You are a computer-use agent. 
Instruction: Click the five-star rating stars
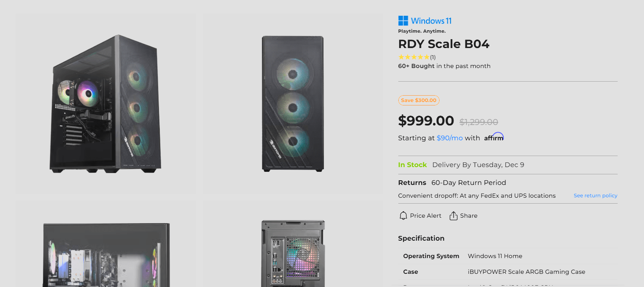coord(414,57)
